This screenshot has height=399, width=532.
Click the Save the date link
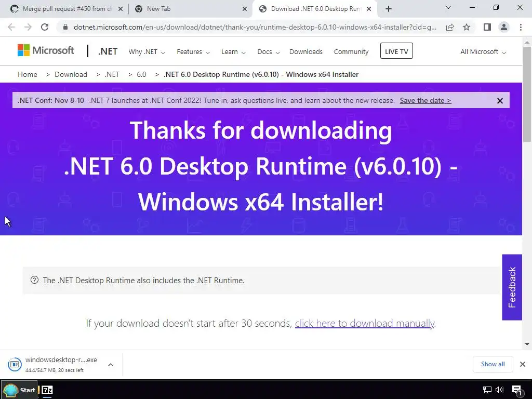425,100
